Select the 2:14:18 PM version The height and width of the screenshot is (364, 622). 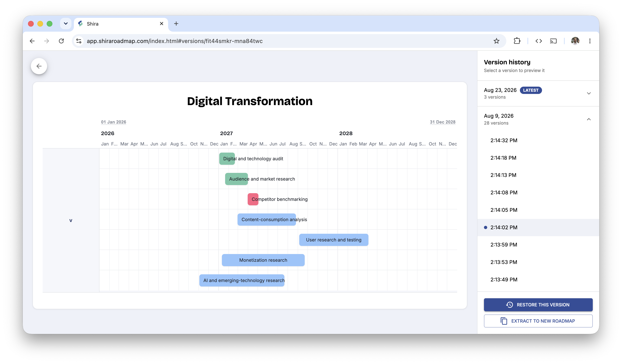point(538,158)
